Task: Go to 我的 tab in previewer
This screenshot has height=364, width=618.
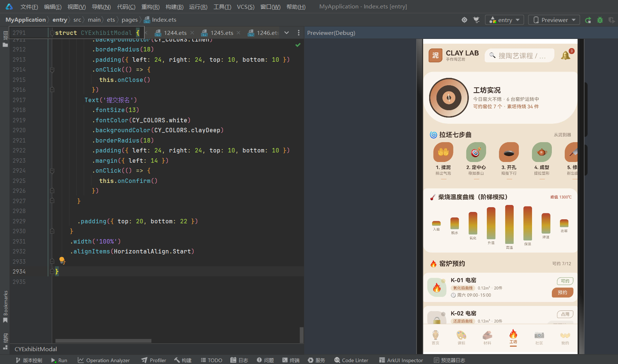Action: pos(565,338)
